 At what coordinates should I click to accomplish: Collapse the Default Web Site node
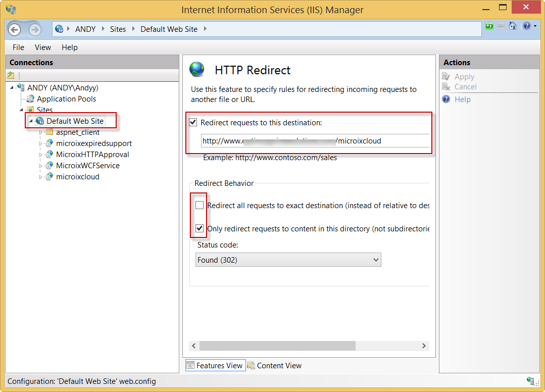pyautogui.click(x=31, y=121)
